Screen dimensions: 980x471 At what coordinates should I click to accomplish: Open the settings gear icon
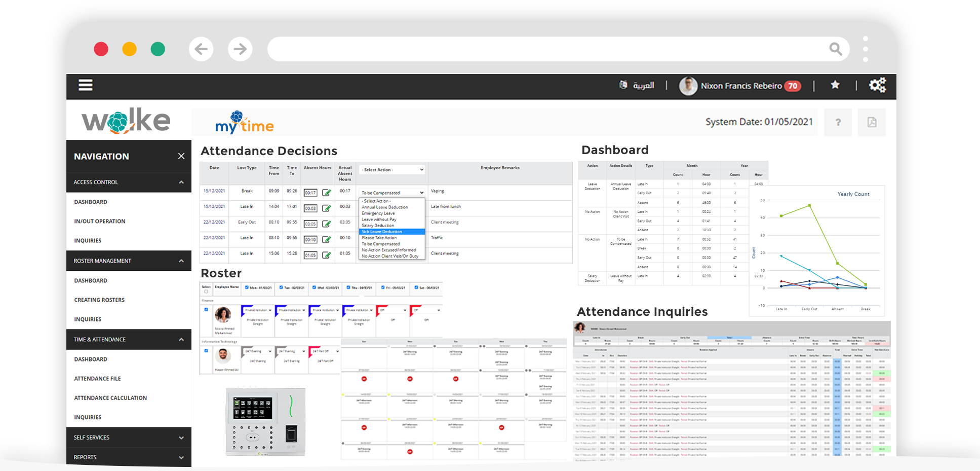pos(878,85)
